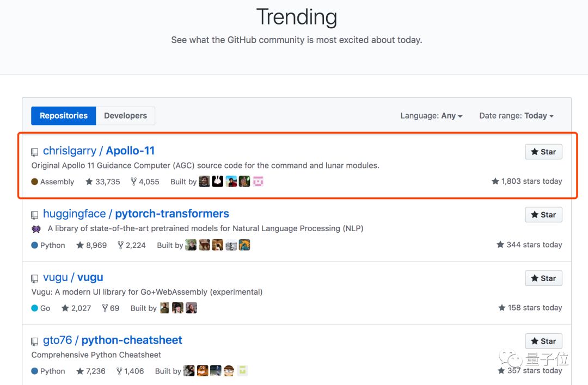Click first contributor avatar for Apollo-11
The image size is (588, 385).
[204, 182]
